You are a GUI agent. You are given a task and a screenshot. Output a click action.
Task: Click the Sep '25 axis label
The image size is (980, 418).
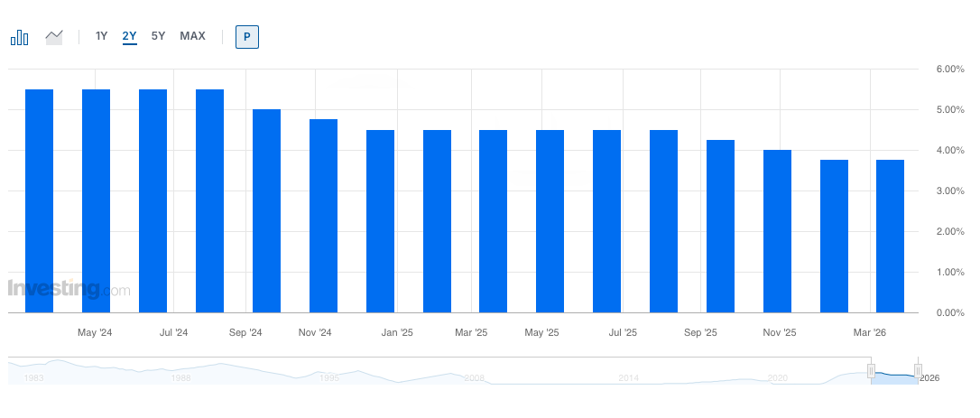pos(700,332)
